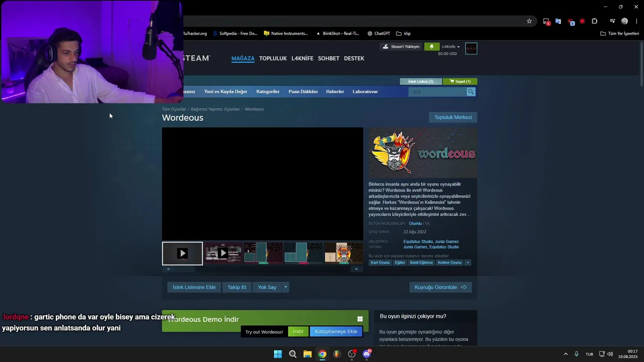Viewport: 644px width, 362px height.
Task: Open the TOPLULUK menu
Action: [x=273, y=58]
